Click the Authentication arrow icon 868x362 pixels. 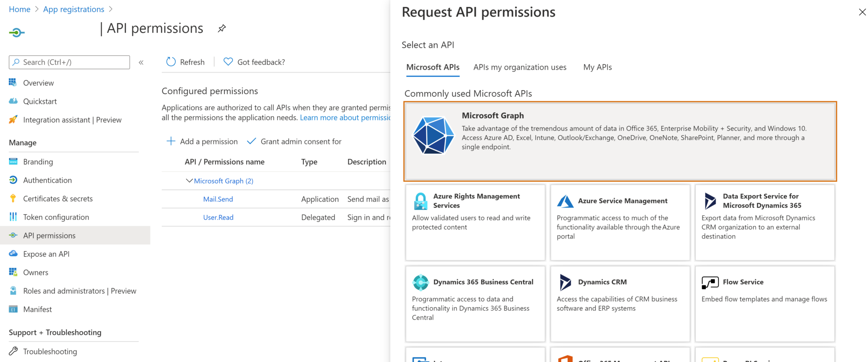point(13,180)
